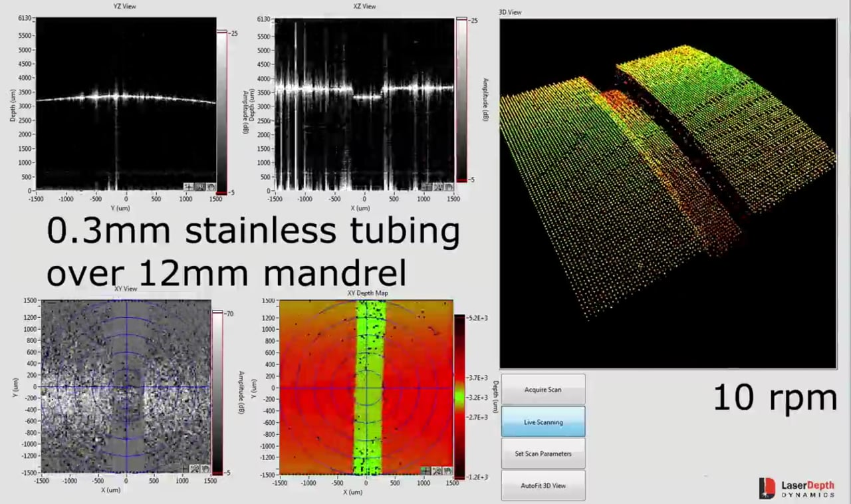The image size is (851, 504).
Task: Click the XZ View plot area
Action: tap(364, 104)
